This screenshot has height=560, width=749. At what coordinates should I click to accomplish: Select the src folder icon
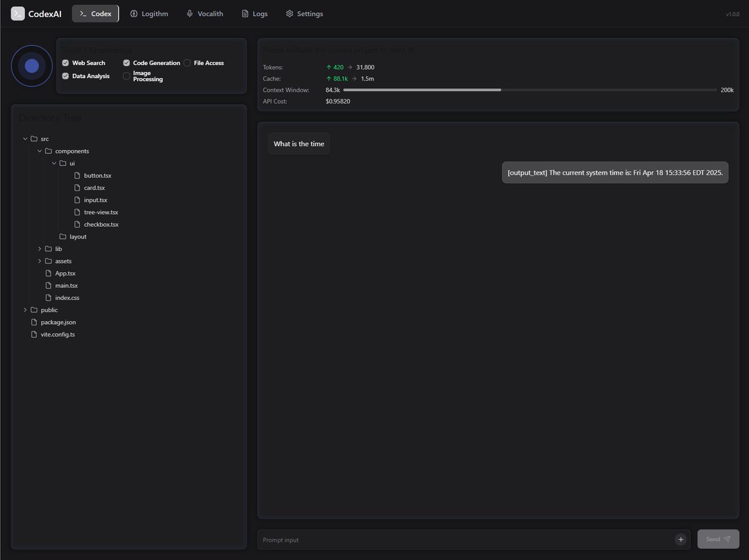34,139
